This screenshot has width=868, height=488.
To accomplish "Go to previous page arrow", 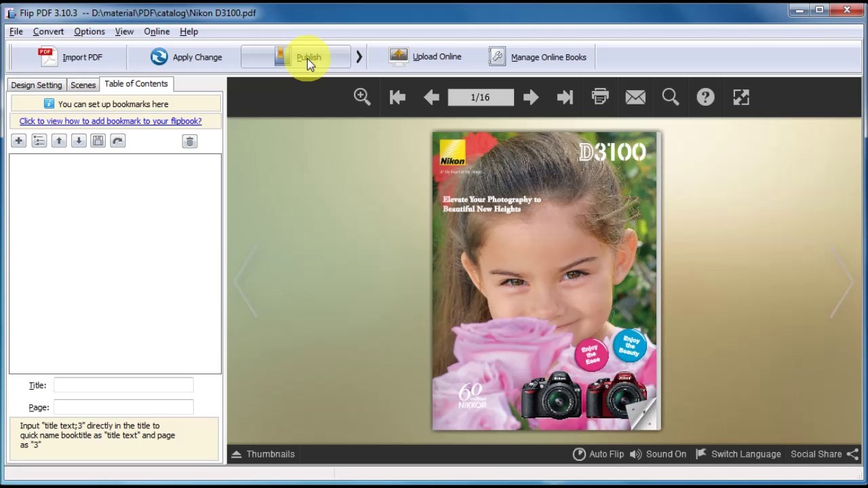I will 431,98.
